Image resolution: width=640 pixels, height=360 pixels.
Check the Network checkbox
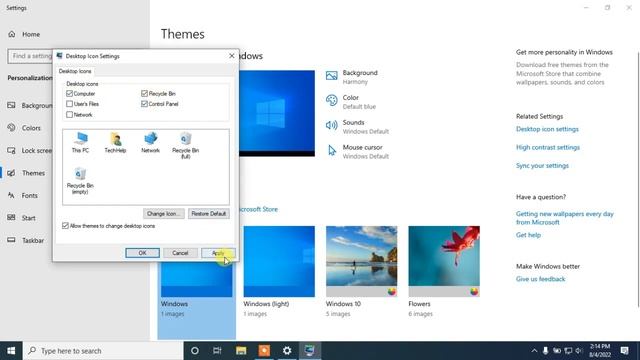tap(69, 115)
